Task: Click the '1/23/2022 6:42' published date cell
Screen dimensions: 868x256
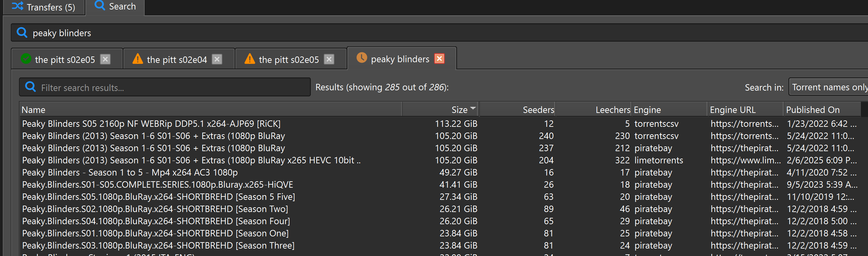Action: pos(822,124)
